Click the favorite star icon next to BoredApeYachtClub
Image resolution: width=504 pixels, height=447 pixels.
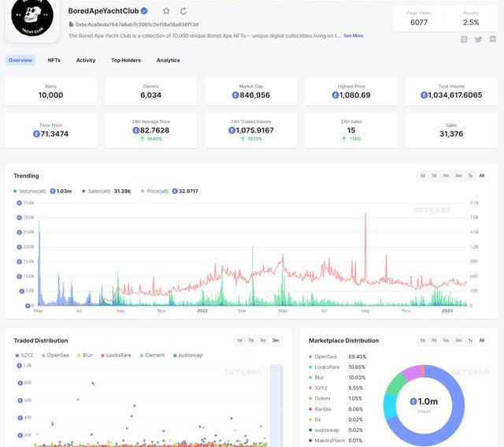click(x=166, y=11)
